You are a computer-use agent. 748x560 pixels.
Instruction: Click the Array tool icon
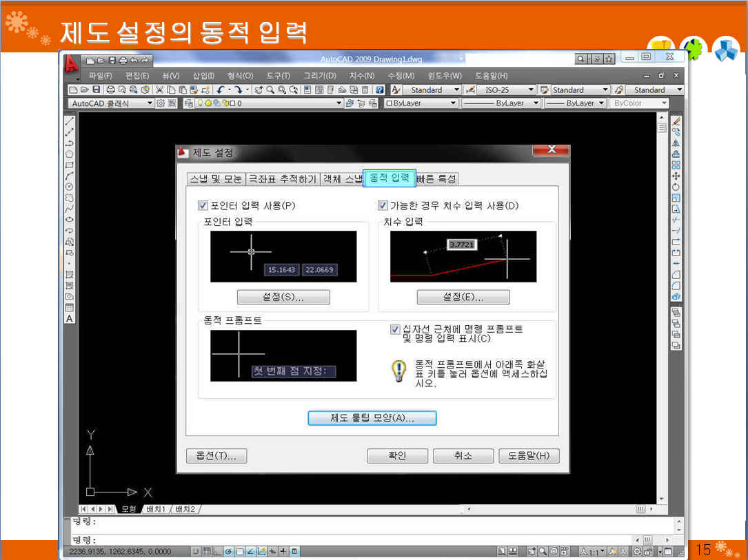coord(676,165)
